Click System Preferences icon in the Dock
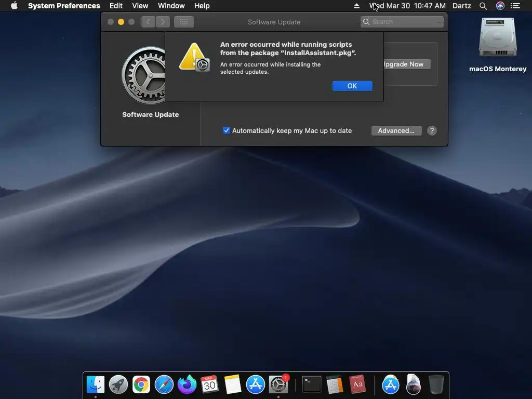Image resolution: width=532 pixels, height=399 pixels. 278,384
